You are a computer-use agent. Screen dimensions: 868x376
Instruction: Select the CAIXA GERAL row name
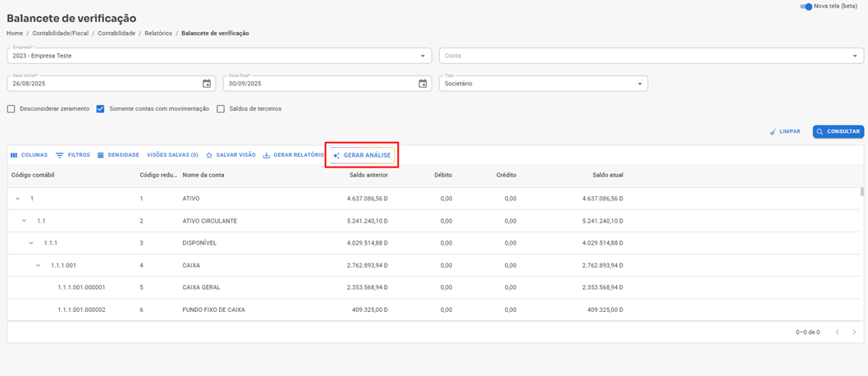[201, 287]
